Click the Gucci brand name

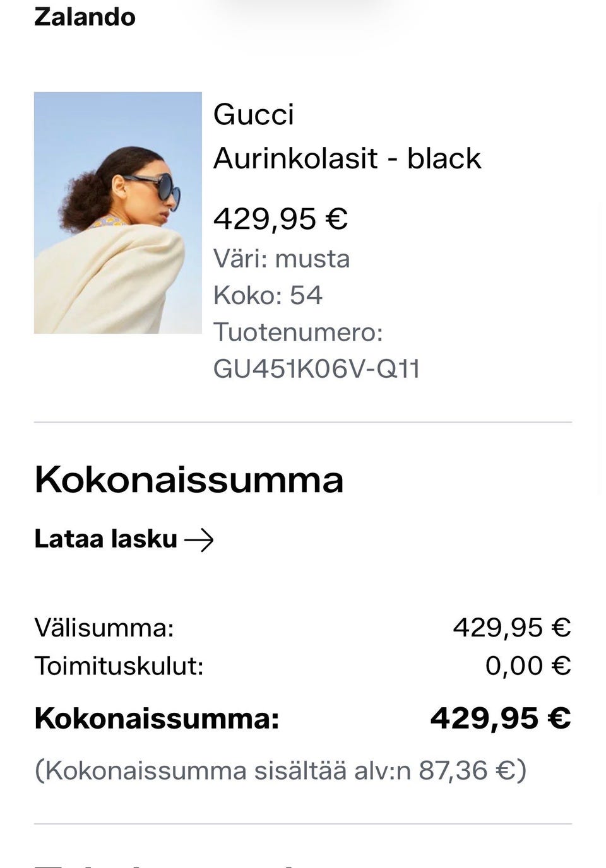pyautogui.click(x=254, y=114)
